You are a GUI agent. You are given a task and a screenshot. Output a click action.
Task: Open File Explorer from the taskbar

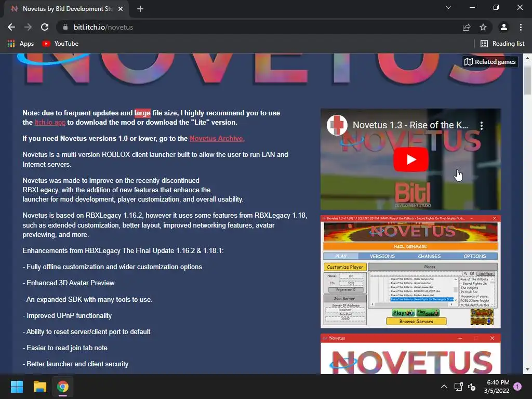tap(39, 387)
